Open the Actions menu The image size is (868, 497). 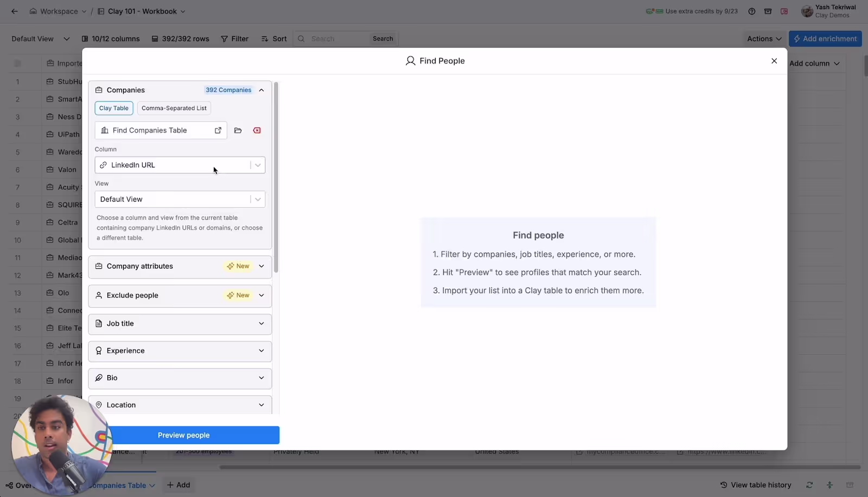pos(764,39)
